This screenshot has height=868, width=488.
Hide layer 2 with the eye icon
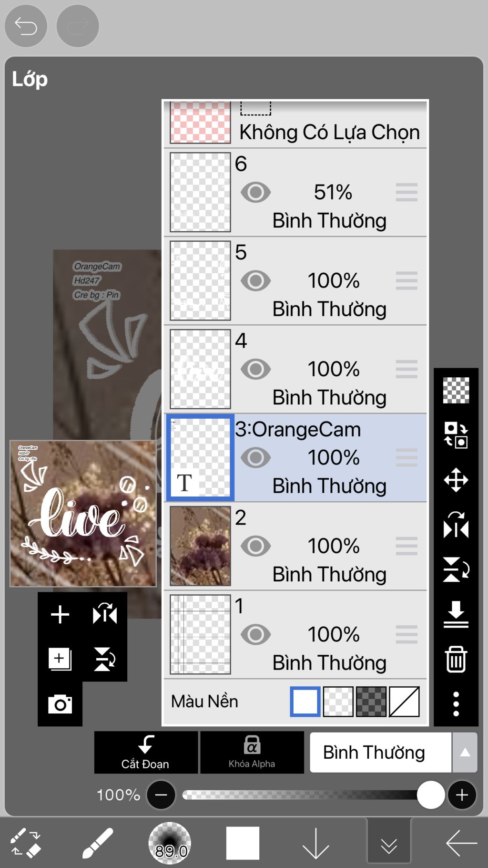255,546
